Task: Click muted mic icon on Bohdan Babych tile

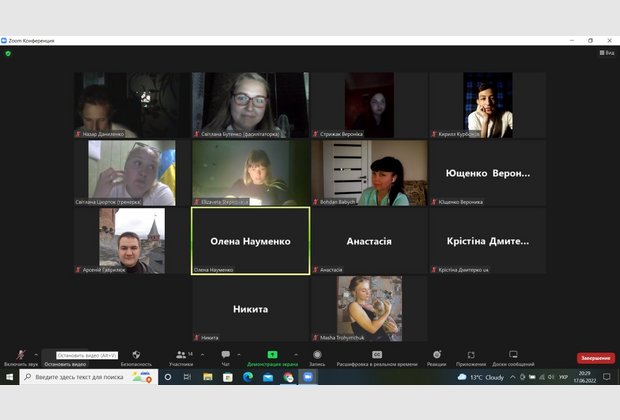Action: point(316,202)
